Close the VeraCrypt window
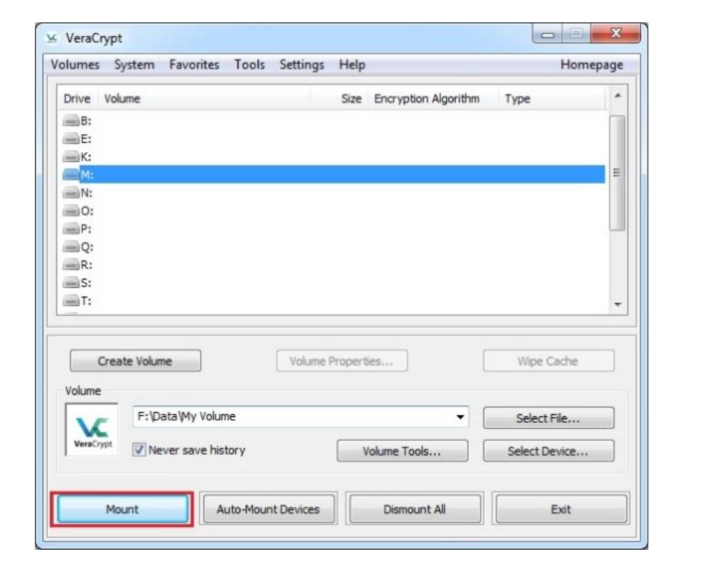Image resolution: width=728 pixels, height=584 pixels. coord(616,34)
